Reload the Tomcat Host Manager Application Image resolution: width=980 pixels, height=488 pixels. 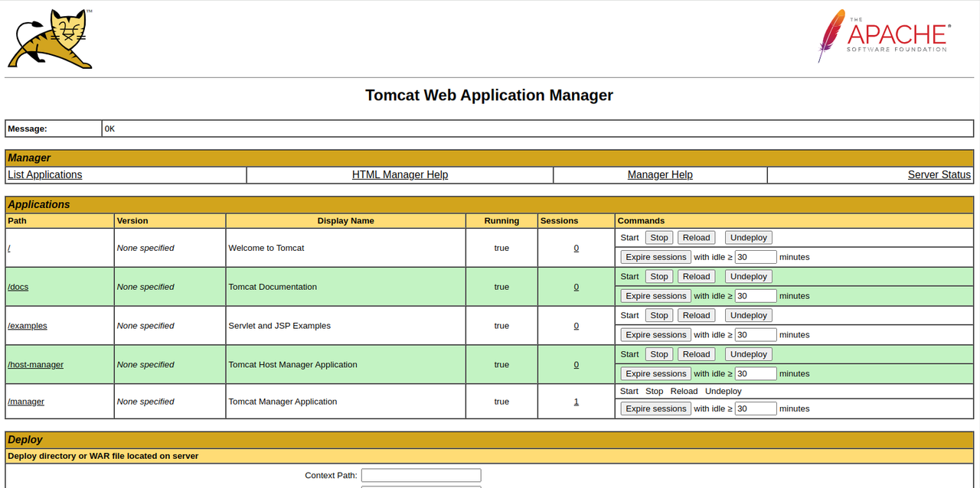coord(697,354)
